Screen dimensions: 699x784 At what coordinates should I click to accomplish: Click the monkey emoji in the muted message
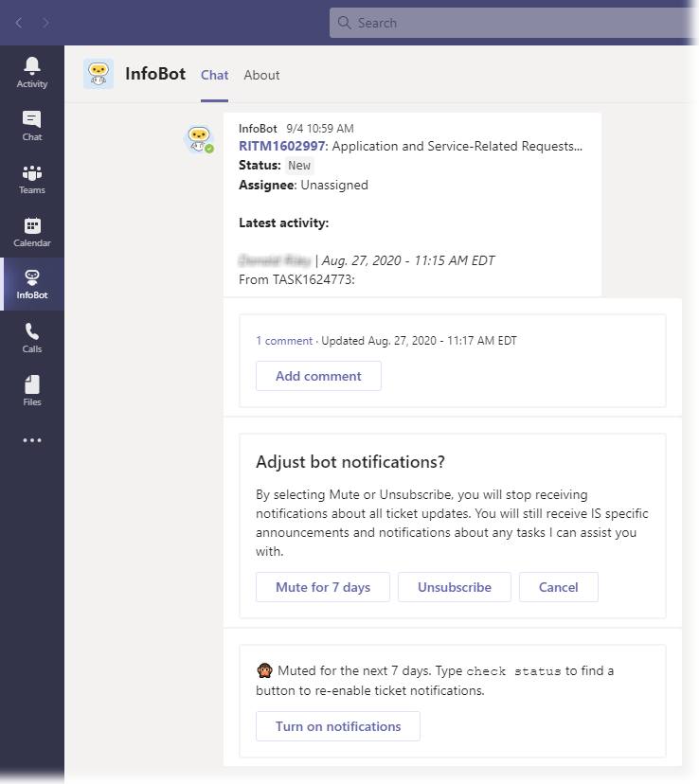click(264, 670)
